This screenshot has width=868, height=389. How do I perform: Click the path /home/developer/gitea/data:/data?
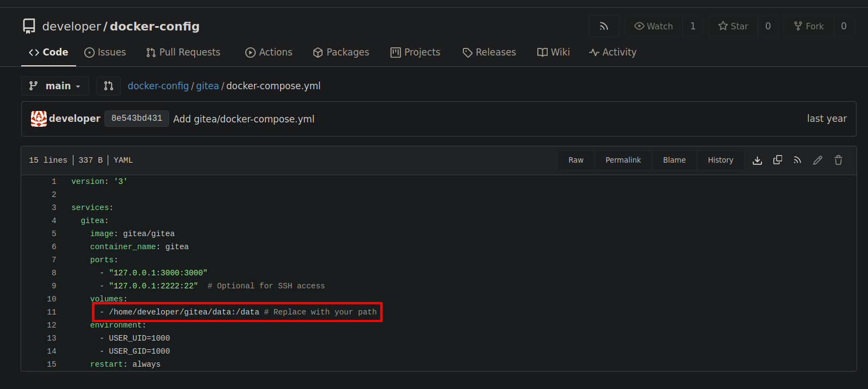(184, 312)
